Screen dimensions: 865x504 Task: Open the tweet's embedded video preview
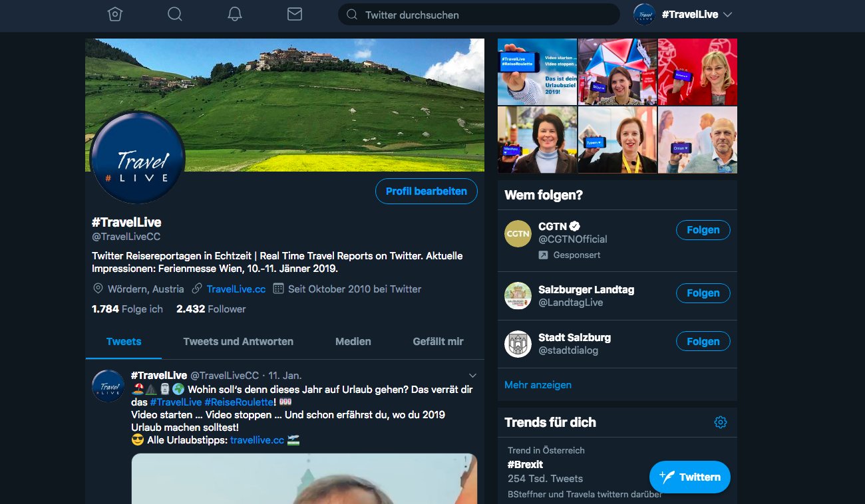click(304, 479)
